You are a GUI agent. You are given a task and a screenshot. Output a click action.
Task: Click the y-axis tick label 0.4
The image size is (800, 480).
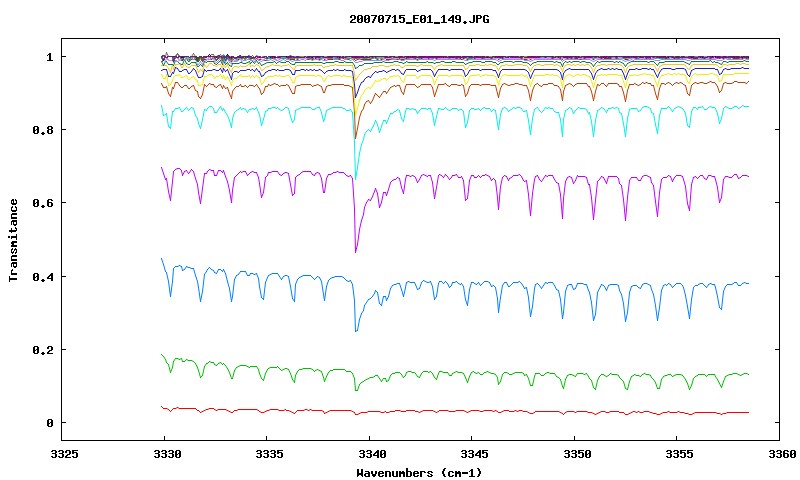coord(43,276)
